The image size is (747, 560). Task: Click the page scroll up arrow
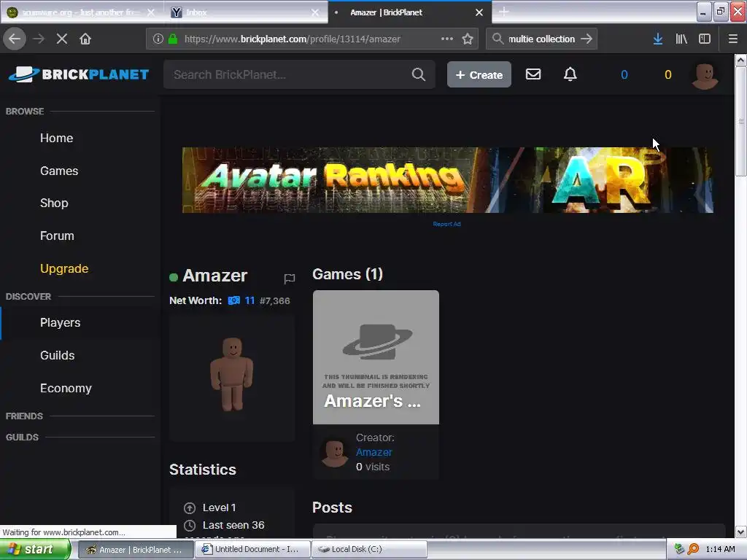click(740, 61)
